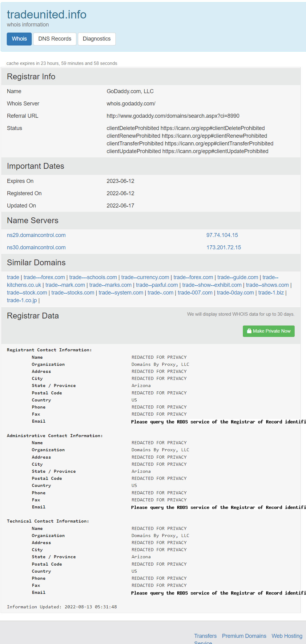
Task: Visit the trade-007.com link
Action: pos(195,293)
